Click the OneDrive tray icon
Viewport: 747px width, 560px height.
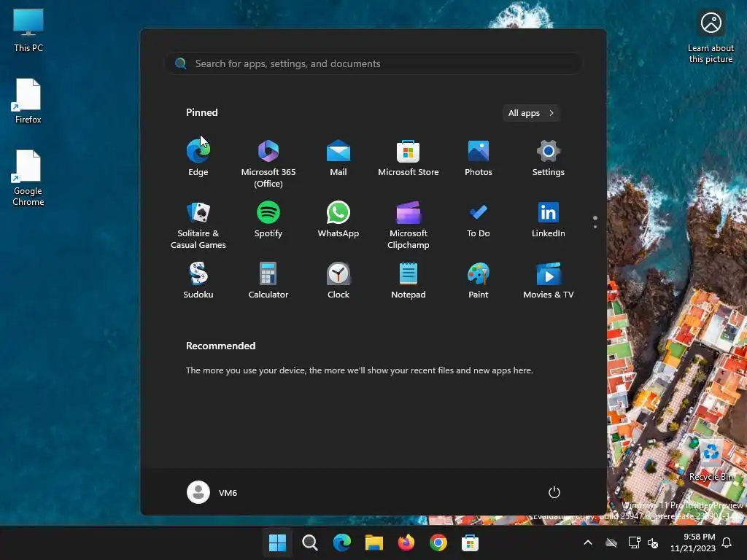[x=611, y=542]
